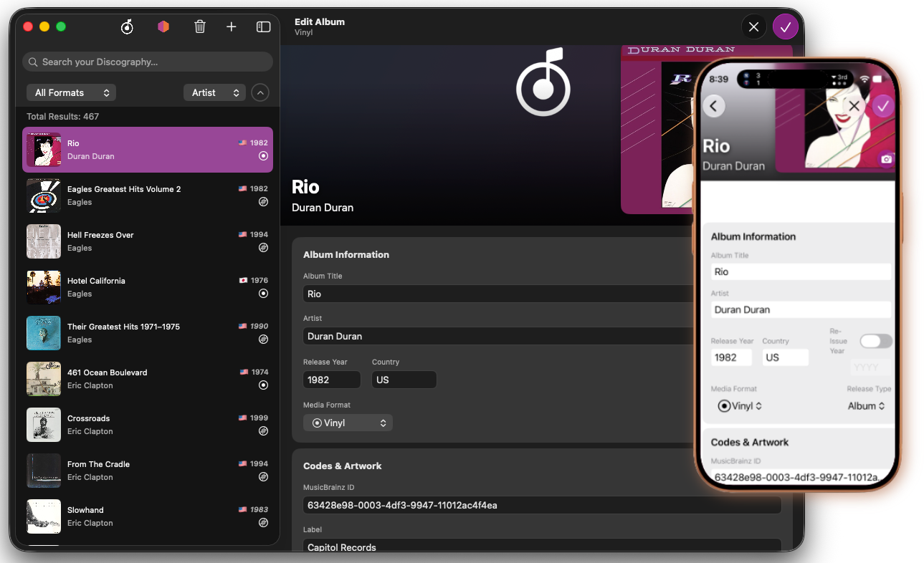
Task: Toggle the Re-Issue Year switch on the phone
Action: 876,341
